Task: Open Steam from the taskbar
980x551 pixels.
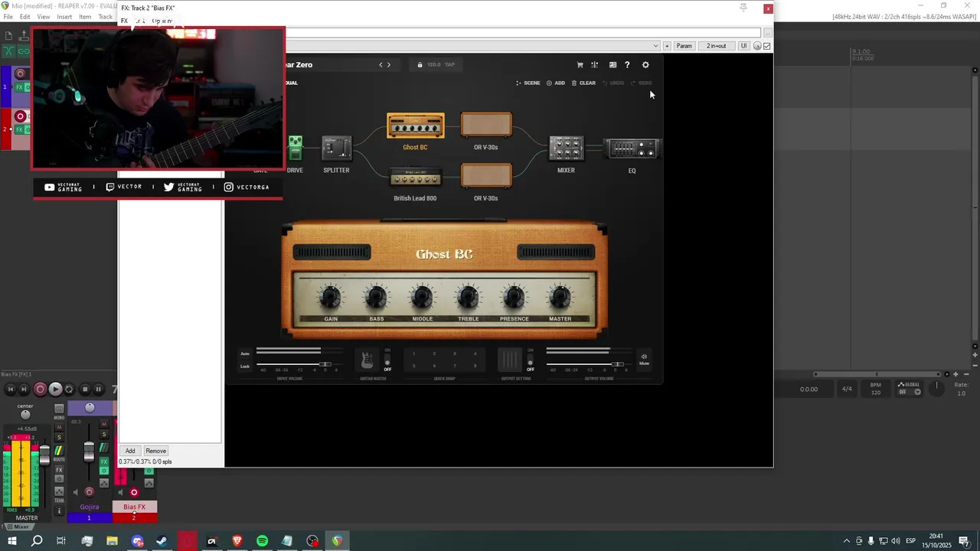Action: click(162, 541)
